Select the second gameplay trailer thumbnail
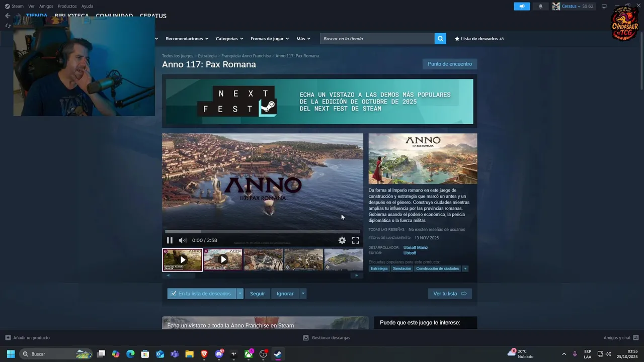Image resolution: width=644 pixels, height=362 pixels. pos(223,259)
